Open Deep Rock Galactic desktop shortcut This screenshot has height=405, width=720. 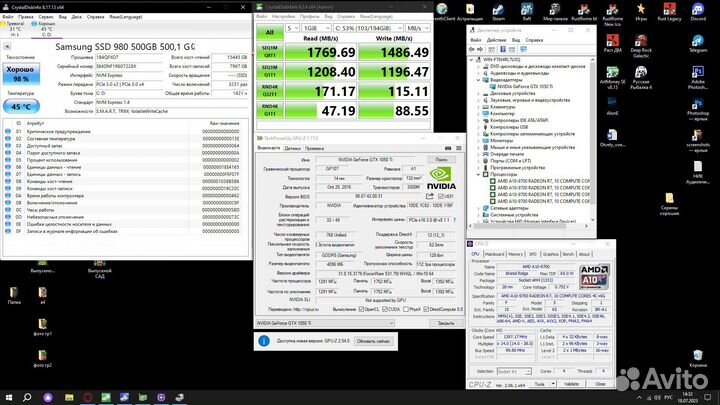[641, 46]
